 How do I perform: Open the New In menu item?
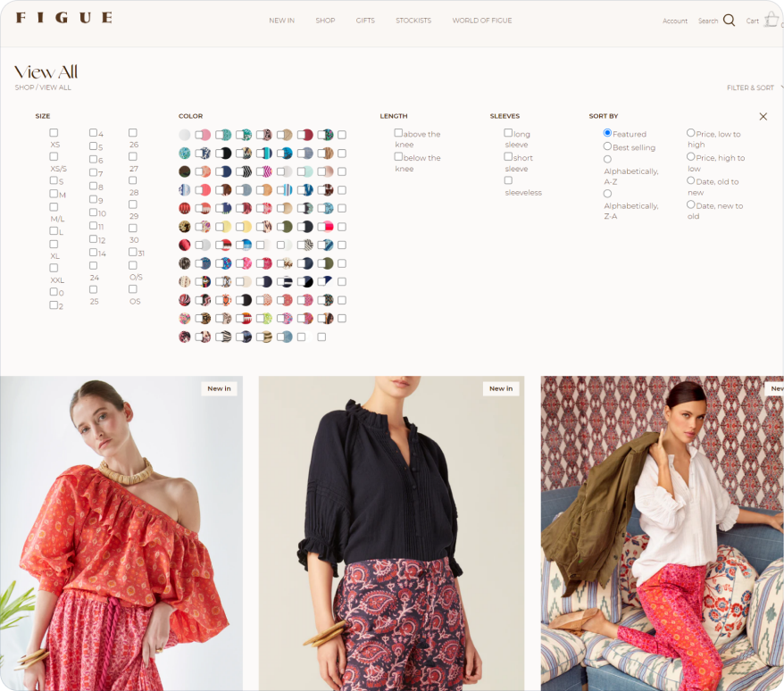[x=281, y=21]
